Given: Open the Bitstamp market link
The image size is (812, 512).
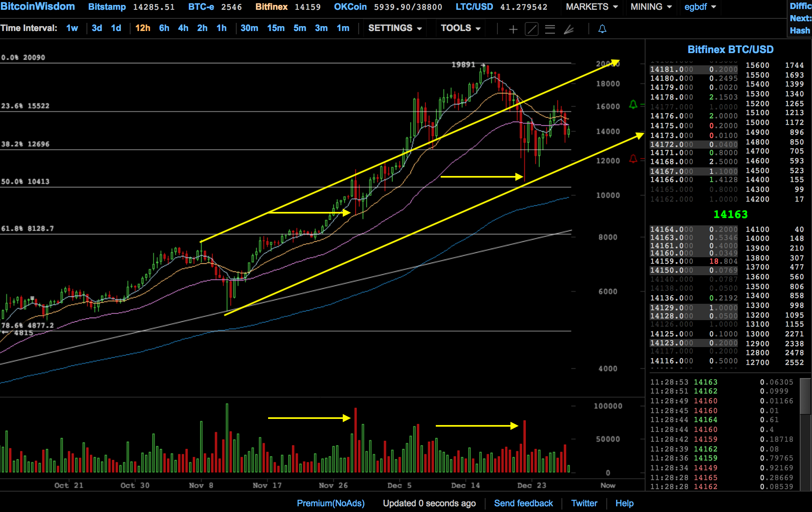Looking at the screenshot, I should [107, 7].
